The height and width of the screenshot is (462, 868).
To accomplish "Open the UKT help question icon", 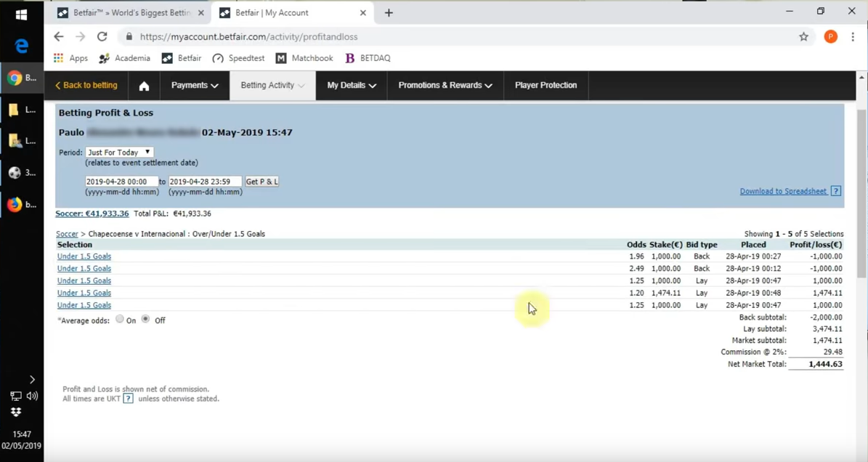I will (128, 398).
